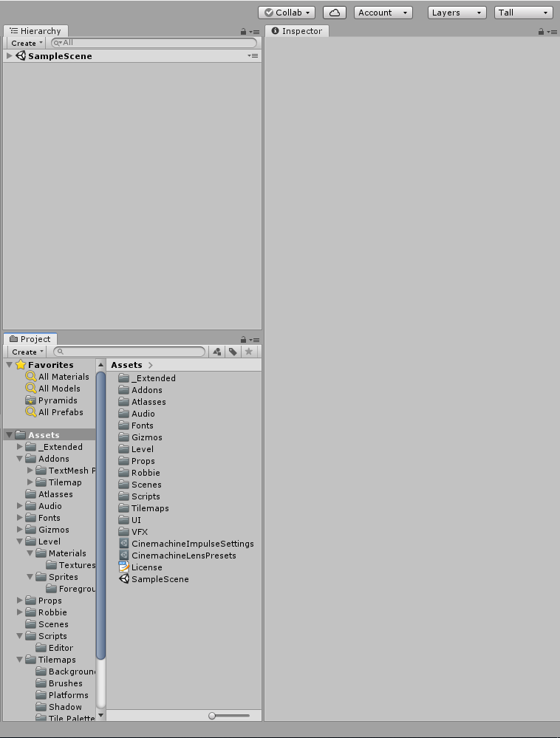Expand SampleScene in Hierarchy

9,55
